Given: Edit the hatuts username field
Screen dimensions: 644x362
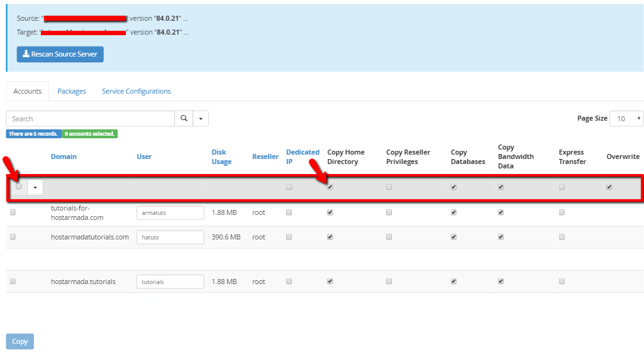Looking at the screenshot, I should [170, 237].
